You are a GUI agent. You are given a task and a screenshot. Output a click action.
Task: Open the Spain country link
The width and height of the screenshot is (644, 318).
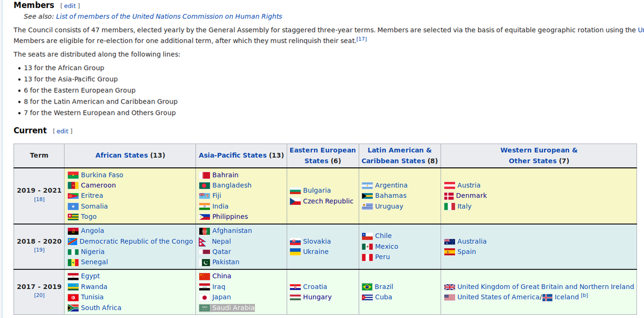(466, 252)
